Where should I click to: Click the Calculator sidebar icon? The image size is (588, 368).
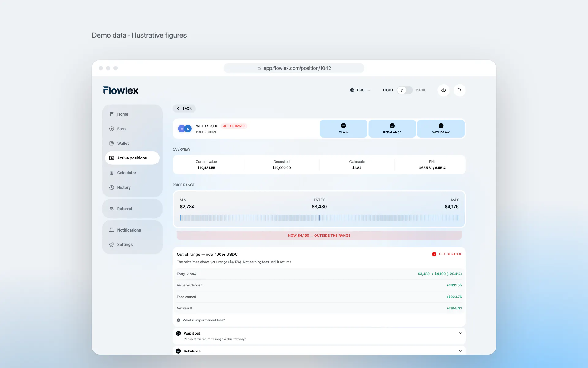[111, 173]
